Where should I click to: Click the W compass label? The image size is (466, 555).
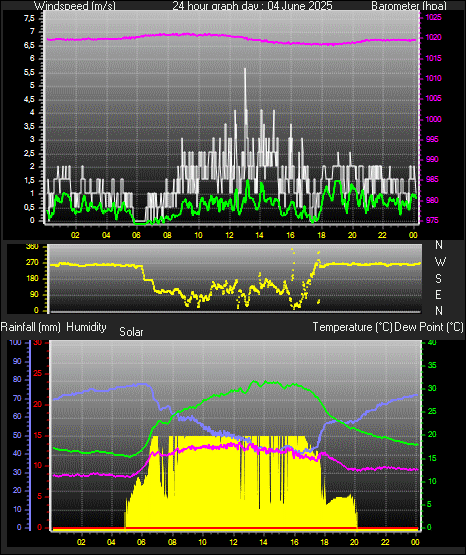[440, 262]
